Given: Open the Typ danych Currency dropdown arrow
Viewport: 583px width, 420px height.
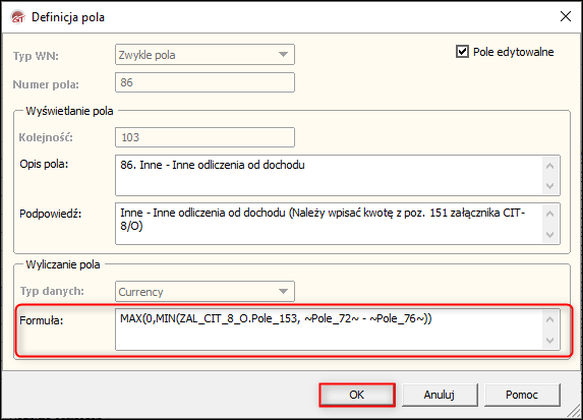Looking at the screenshot, I should click(x=283, y=291).
